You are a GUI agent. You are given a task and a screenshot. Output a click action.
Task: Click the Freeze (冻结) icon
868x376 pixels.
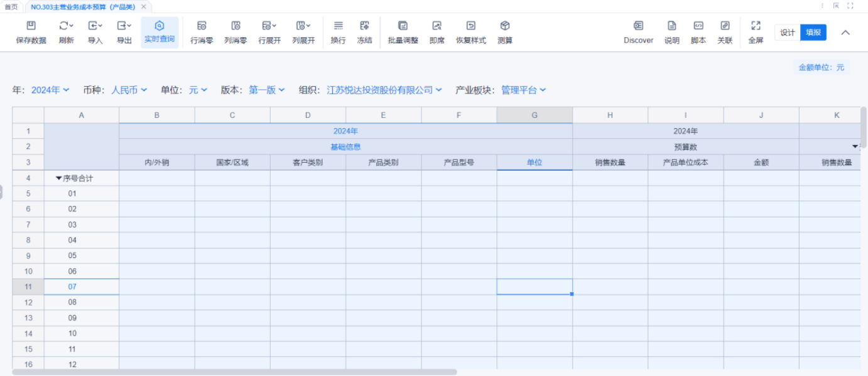364,26
